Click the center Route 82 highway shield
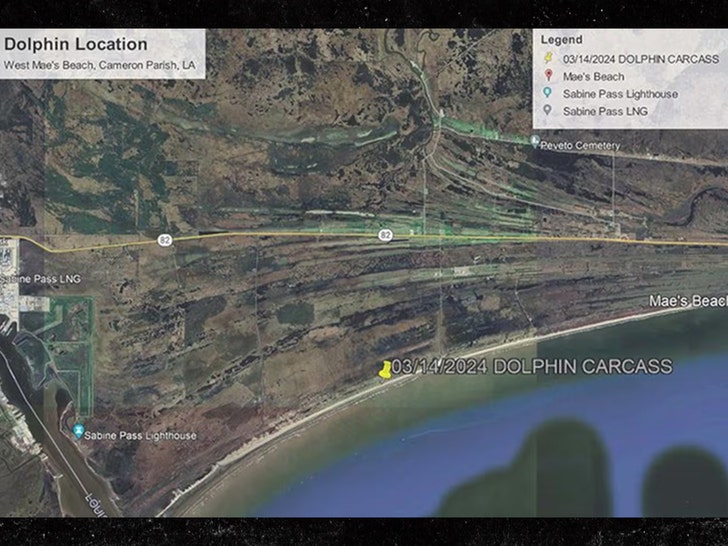The width and height of the screenshot is (728, 546). [x=385, y=235]
